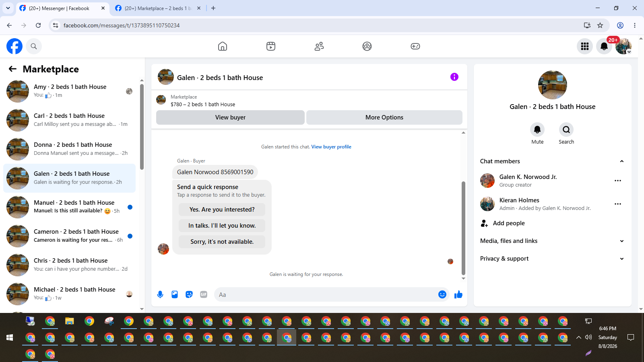644x362 pixels.
Task: Open a new Chrome tab
Action: 213,8
